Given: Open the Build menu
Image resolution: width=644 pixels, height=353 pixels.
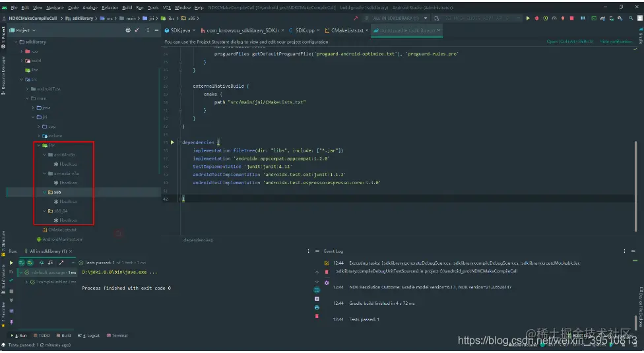Looking at the screenshot, I should (x=127, y=7).
